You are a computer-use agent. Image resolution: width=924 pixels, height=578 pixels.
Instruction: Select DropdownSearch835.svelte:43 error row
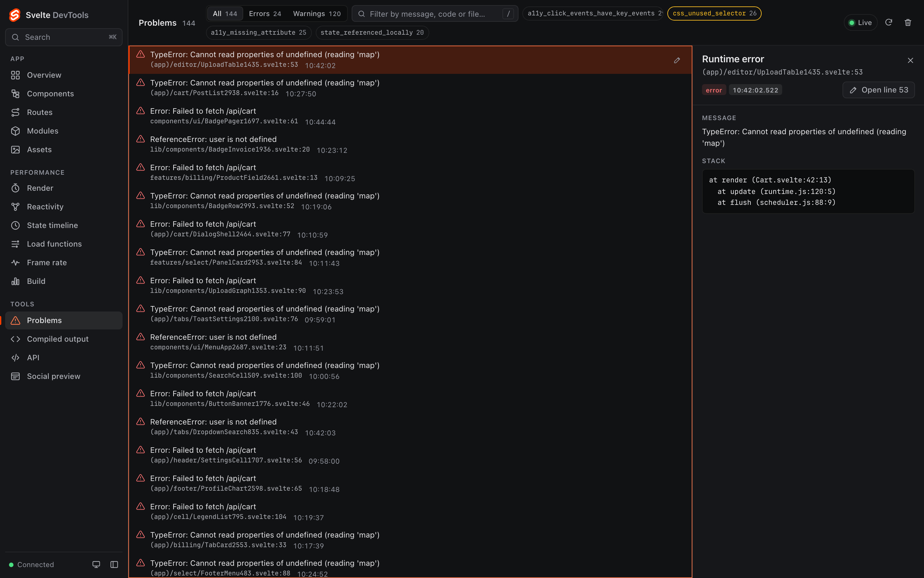[410, 427]
